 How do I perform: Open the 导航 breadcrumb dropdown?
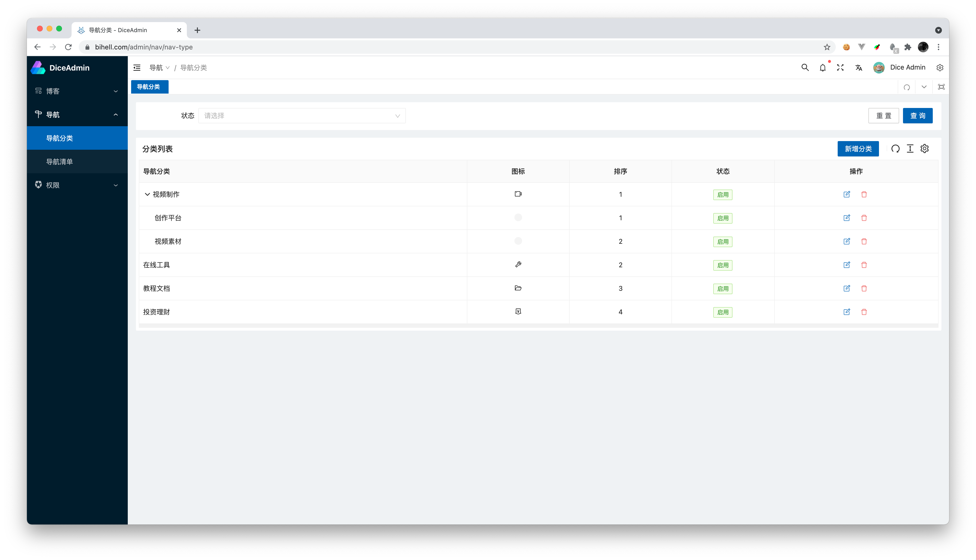[x=159, y=68]
